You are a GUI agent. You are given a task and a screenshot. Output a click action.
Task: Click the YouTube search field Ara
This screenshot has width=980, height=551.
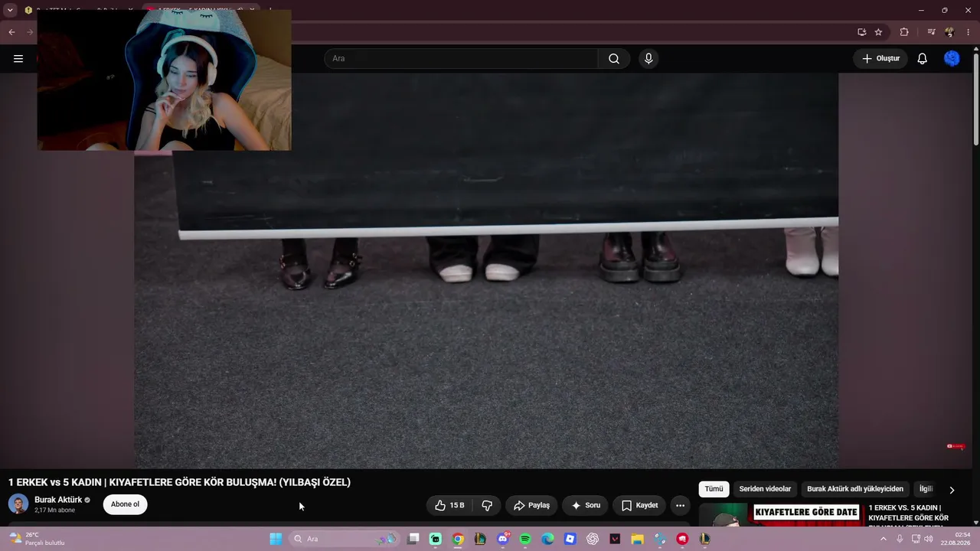click(x=461, y=59)
